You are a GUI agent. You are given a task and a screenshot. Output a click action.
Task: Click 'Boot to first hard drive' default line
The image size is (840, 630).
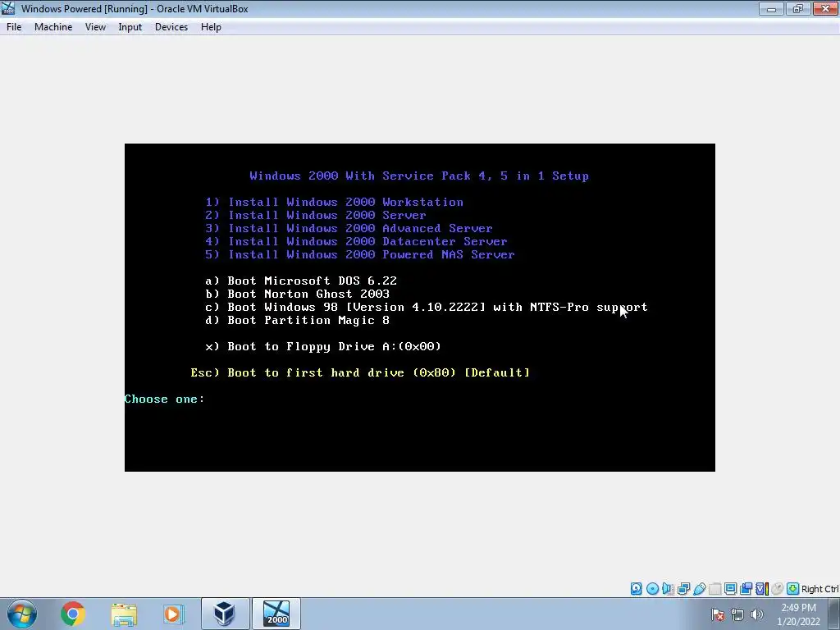[360, 372]
